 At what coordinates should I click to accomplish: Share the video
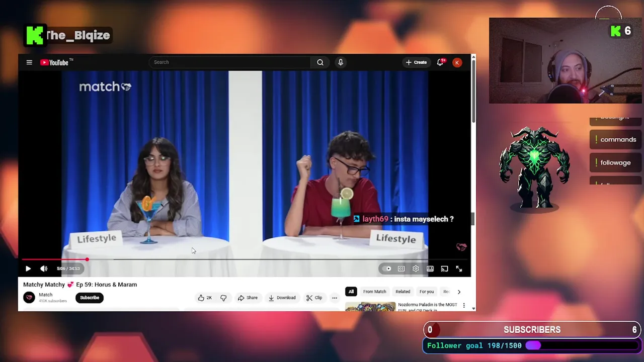click(248, 298)
